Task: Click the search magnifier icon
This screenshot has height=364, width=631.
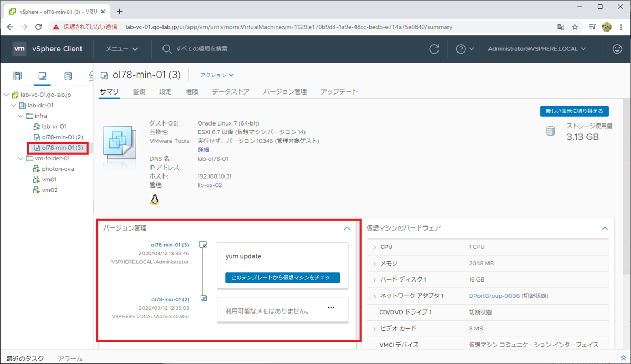Action: pos(167,49)
